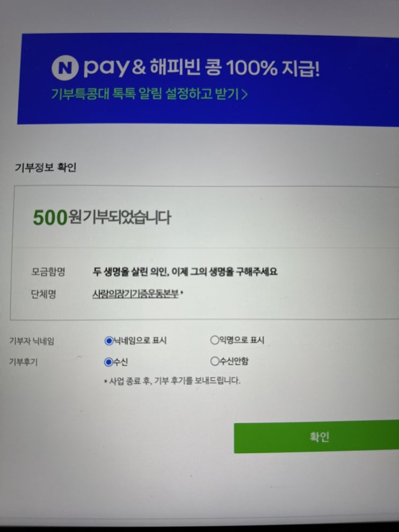
Task: Select the 익명으로 표시 radio button
Action: [x=214, y=340]
